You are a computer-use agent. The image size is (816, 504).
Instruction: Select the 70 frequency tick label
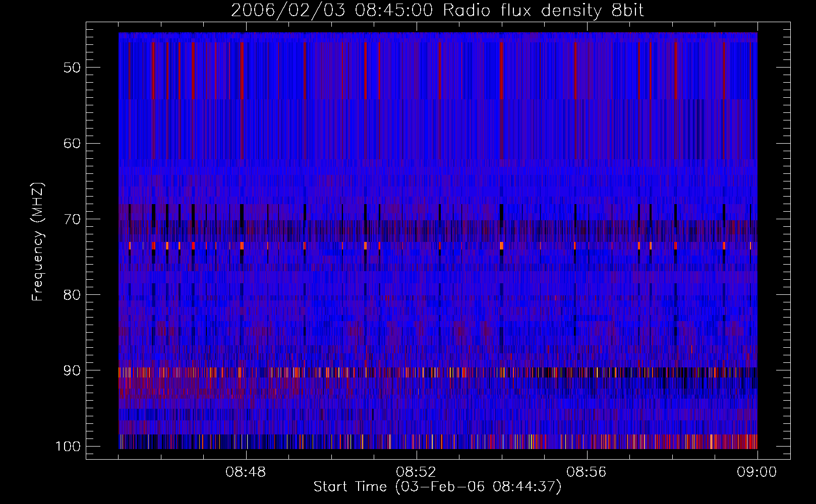(x=72, y=219)
